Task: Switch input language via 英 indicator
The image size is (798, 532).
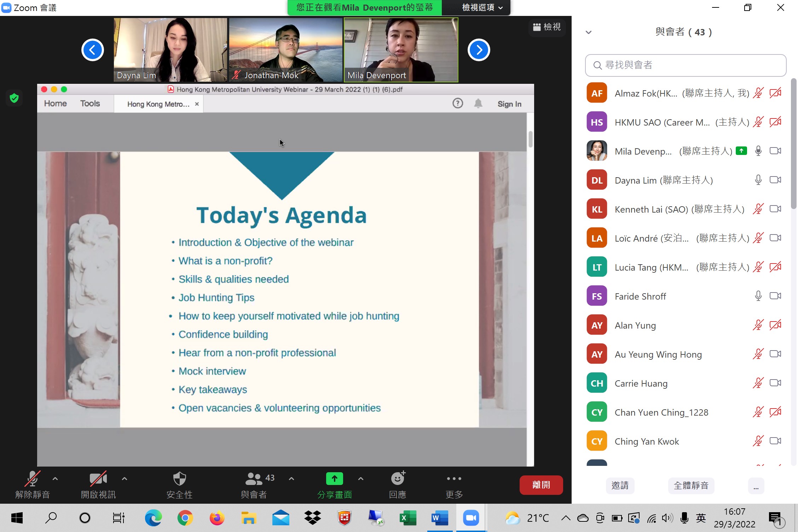Action: tap(701, 518)
